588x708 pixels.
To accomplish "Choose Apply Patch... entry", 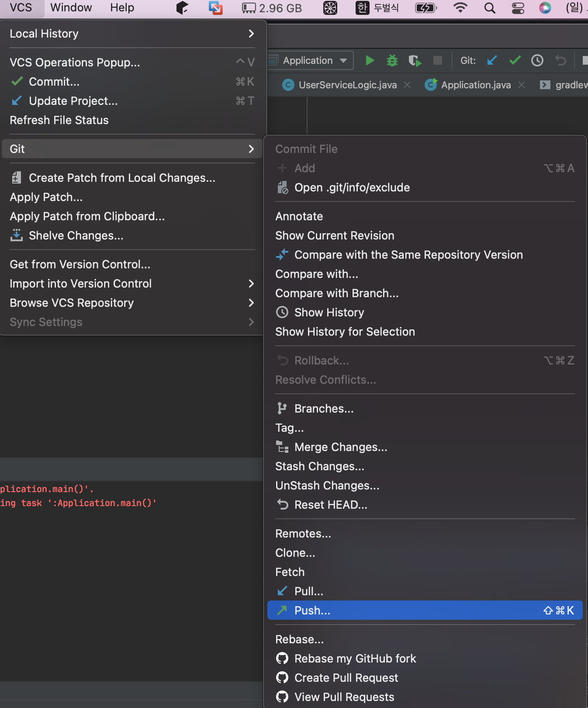I will (x=131, y=197).
